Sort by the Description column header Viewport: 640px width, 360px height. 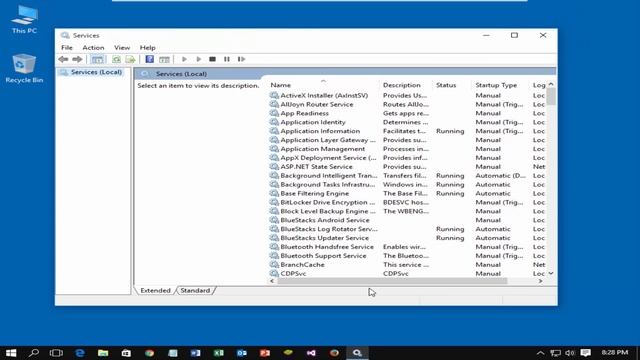[402, 85]
